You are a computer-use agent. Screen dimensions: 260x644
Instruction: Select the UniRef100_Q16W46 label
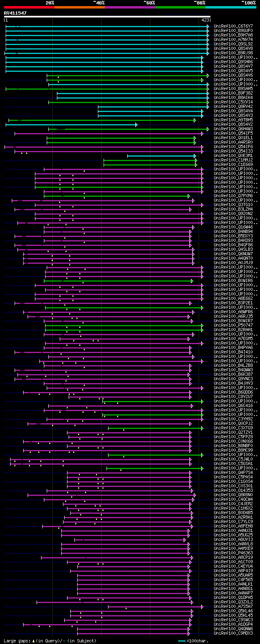(233, 227)
